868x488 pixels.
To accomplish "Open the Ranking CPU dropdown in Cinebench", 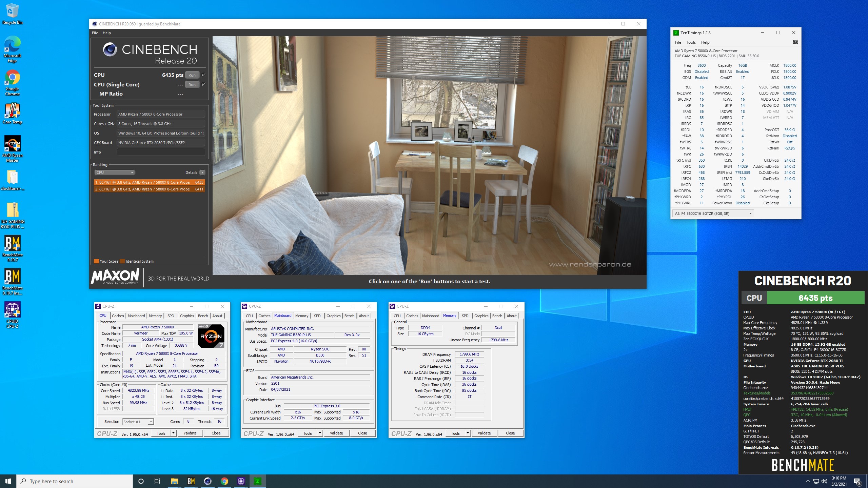I will pos(115,172).
